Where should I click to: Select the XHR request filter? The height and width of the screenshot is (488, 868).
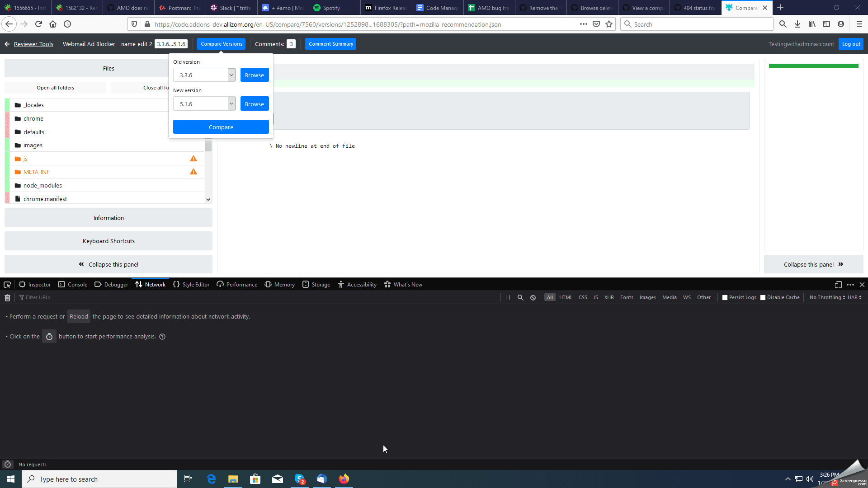[x=609, y=298]
